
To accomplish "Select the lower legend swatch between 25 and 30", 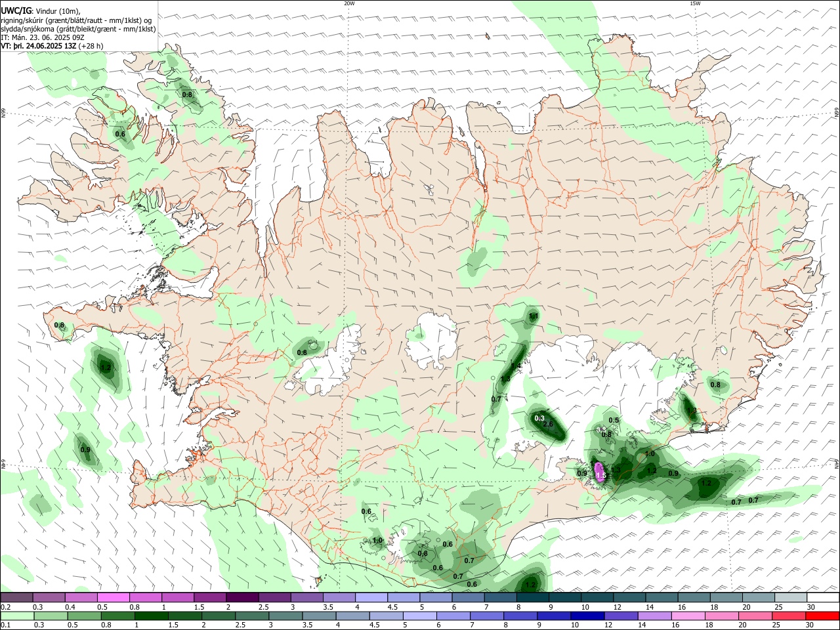I will coord(789,616).
